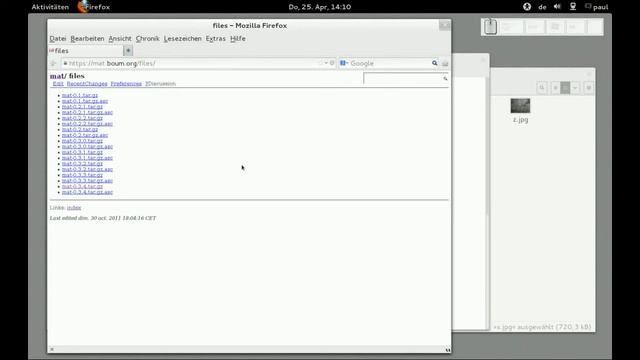Download mat-0.3.4.tar.gz
640x360 pixels.
(82, 187)
